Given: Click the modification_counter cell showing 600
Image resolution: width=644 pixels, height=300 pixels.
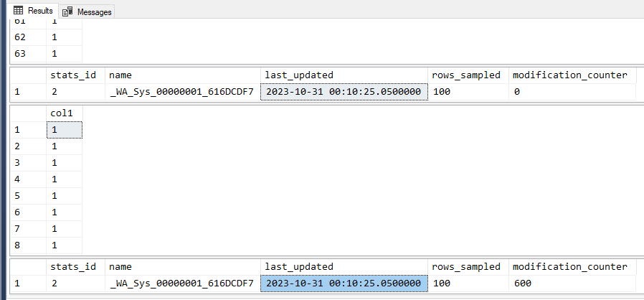Looking at the screenshot, I should (x=572, y=283).
